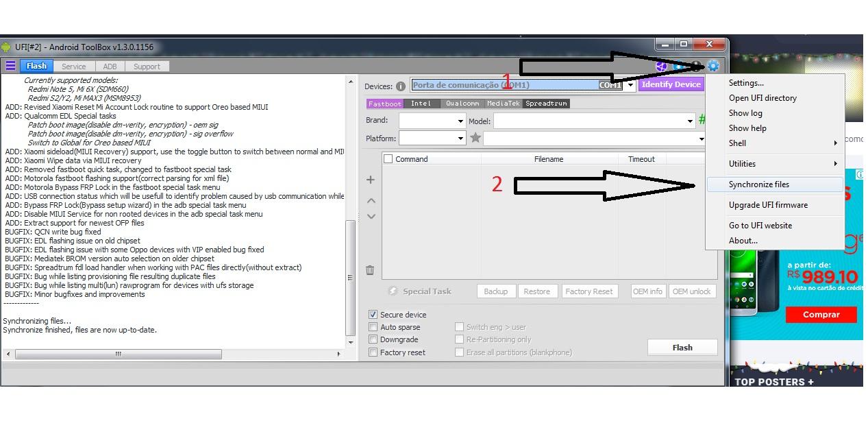The width and height of the screenshot is (868, 432).
Task: Click the favorites star icon
Action: (475, 138)
